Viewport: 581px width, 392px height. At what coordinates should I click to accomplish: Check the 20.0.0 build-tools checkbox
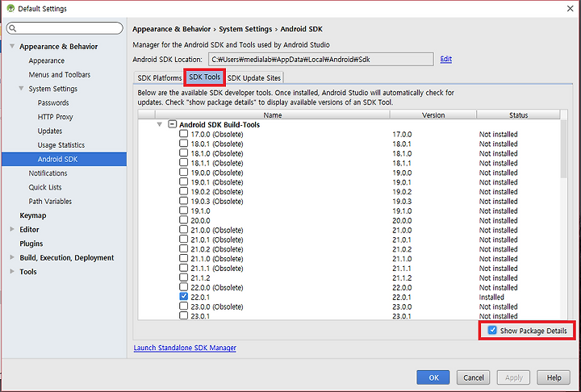pyautogui.click(x=183, y=220)
